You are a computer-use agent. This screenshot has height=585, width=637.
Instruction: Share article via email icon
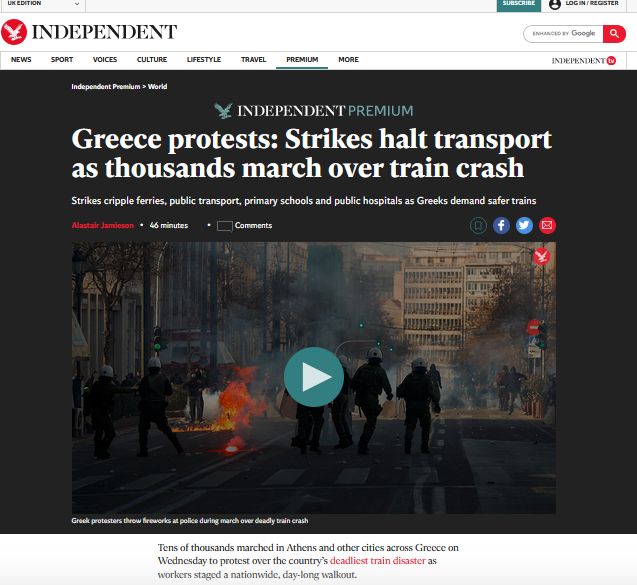pyautogui.click(x=547, y=225)
